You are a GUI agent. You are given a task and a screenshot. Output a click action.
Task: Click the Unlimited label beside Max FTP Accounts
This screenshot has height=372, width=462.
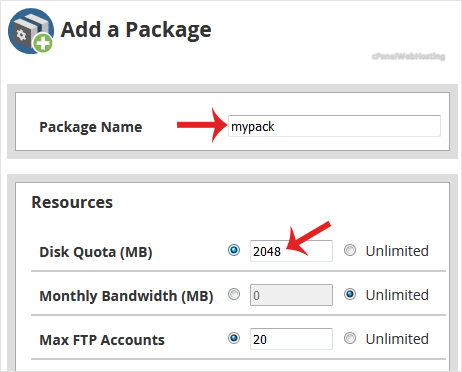397,339
